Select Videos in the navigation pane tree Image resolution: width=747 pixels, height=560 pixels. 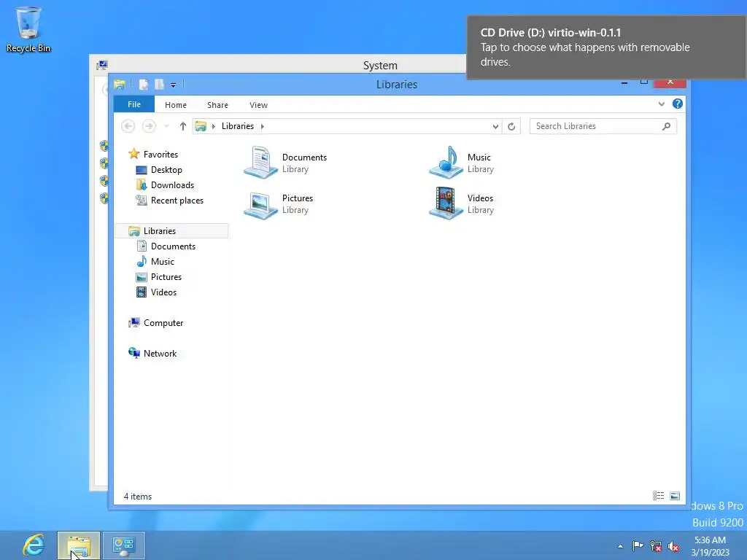163,292
